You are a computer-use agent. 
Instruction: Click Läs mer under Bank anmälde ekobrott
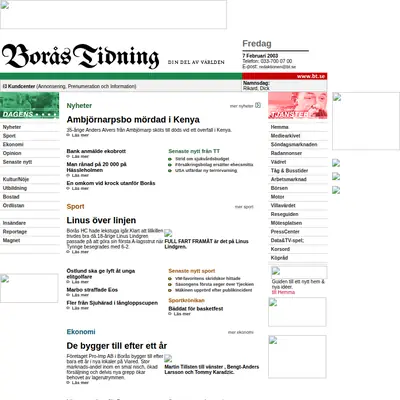coord(80,156)
